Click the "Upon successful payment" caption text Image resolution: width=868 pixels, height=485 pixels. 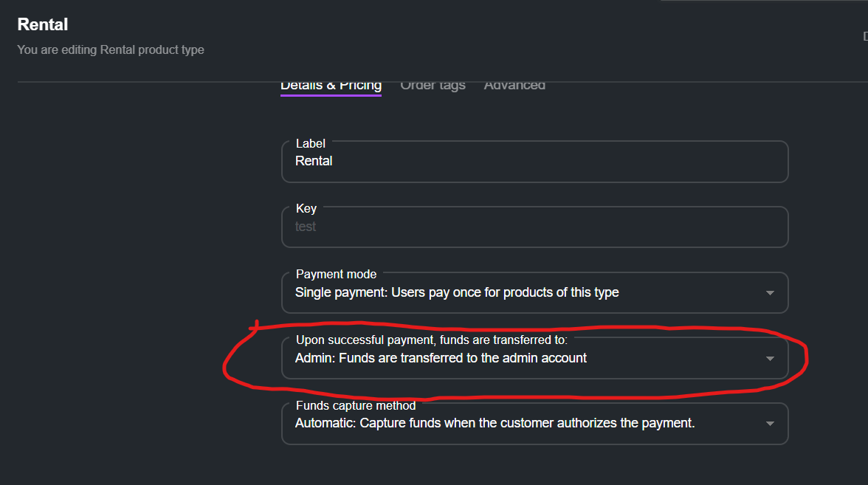[431, 340]
